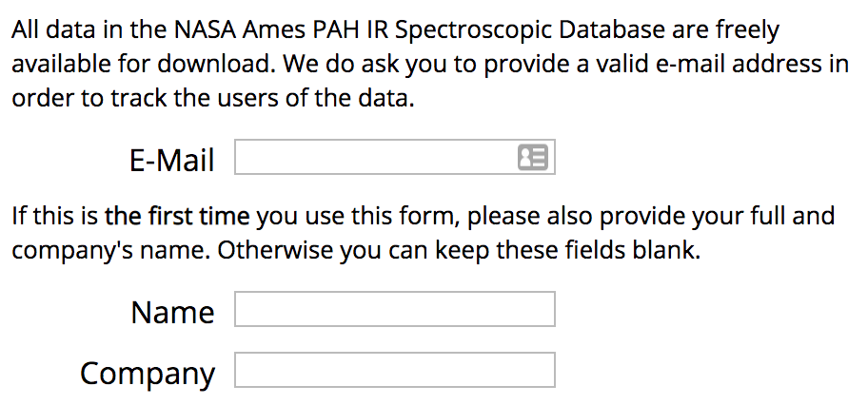Focus the E-Mail input field
Screen dimensions: 868x405
[395, 157]
